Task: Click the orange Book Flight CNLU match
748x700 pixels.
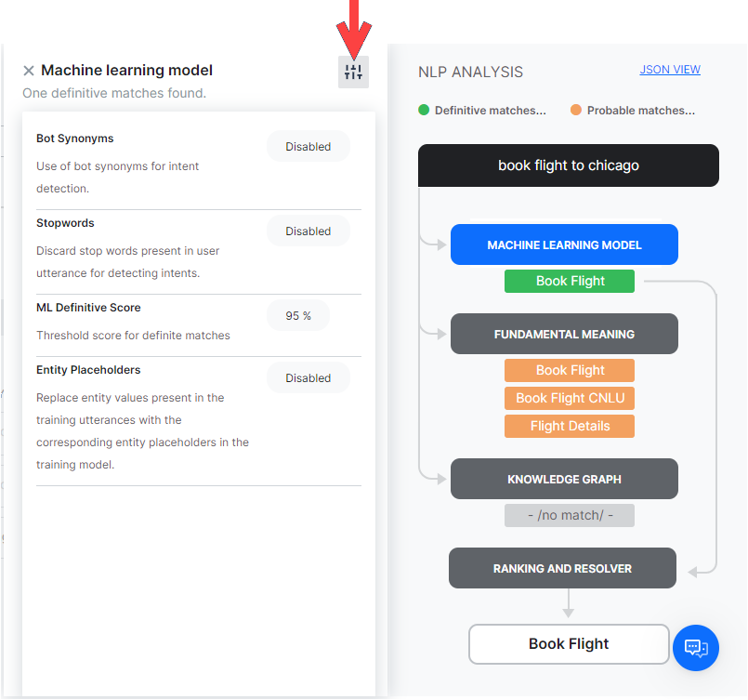Action: [570, 398]
